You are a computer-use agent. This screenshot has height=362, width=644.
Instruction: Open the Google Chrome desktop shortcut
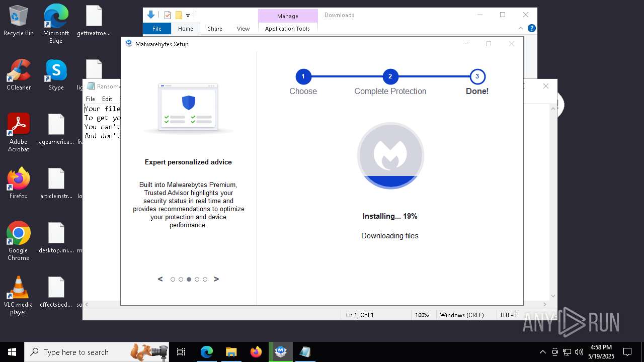[19, 241]
